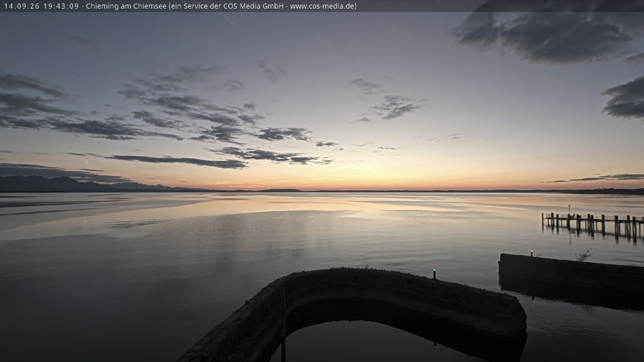Click the red beacon light on right wall
Image resolution: width=644 pixels, height=362 pixels.
(x=531, y=251)
